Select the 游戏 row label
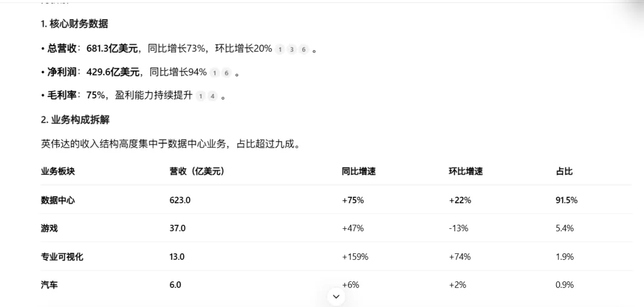The image size is (644, 307). [x=49, y=228]
